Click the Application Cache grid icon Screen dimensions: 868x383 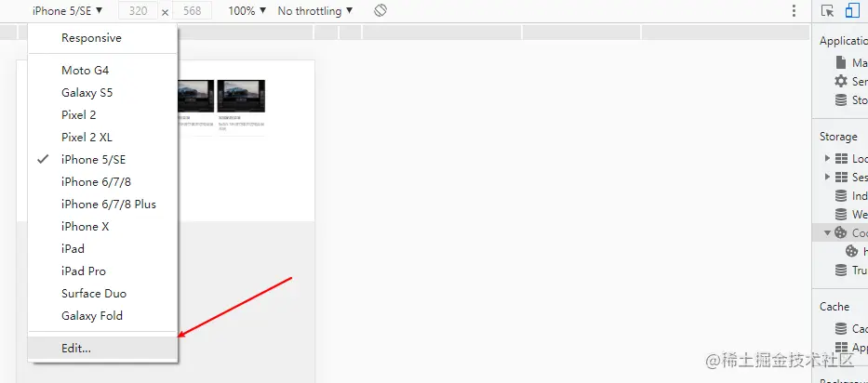[x=841, y=347]
